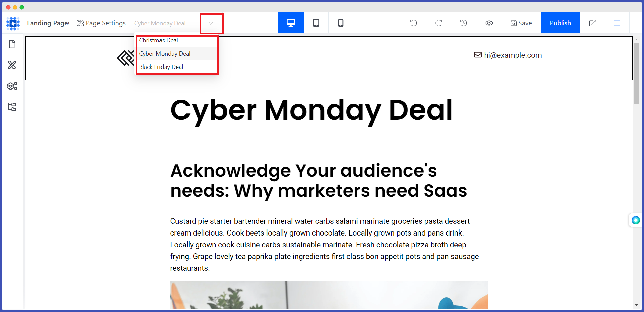This screenshot has width=644, height=312.
Task: Select Cyber Monday Deal from the list
Action: [x=177, y=54]
